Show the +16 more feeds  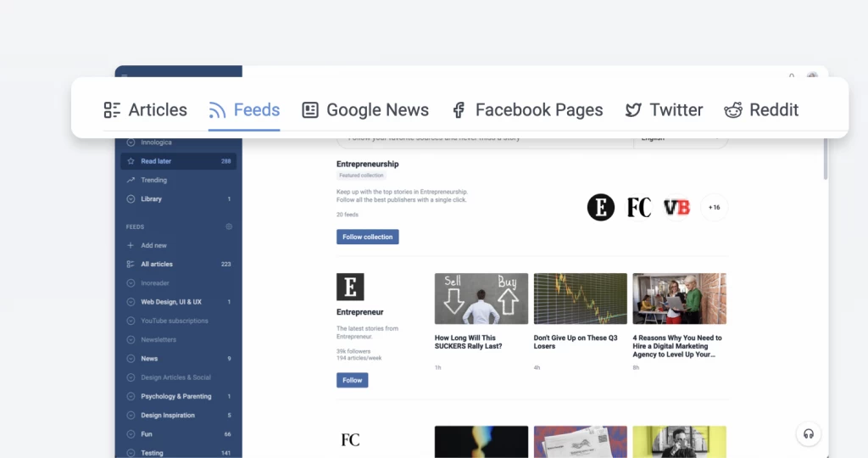point(714,207)
